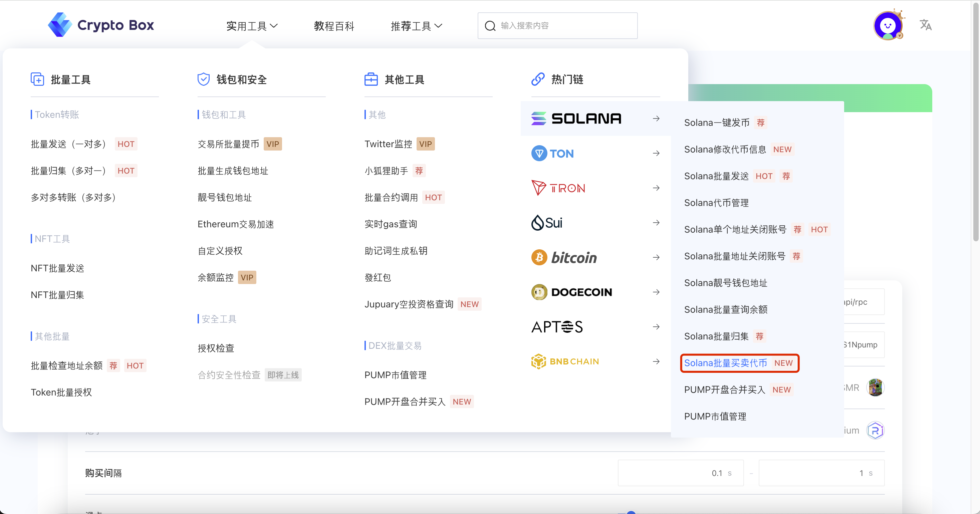Open NFT批量发送 tool

tap(57, 268)
